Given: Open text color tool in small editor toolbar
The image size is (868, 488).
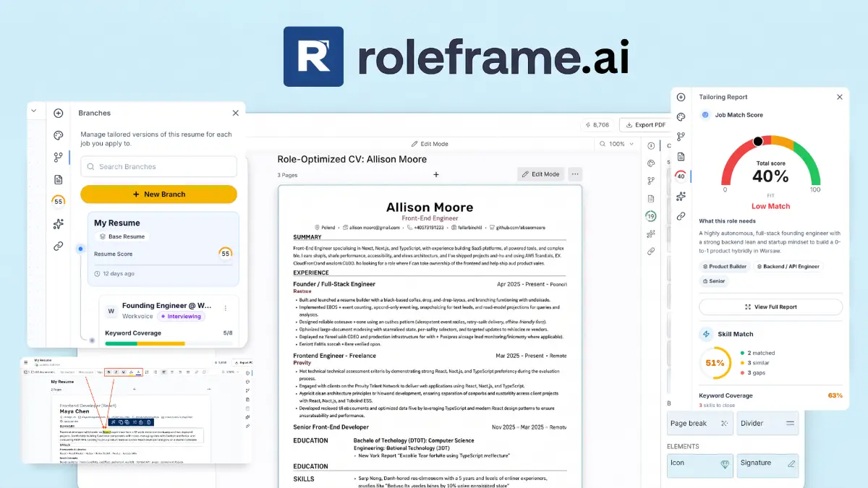Looking at the screenshot, I should coord(138,372).
